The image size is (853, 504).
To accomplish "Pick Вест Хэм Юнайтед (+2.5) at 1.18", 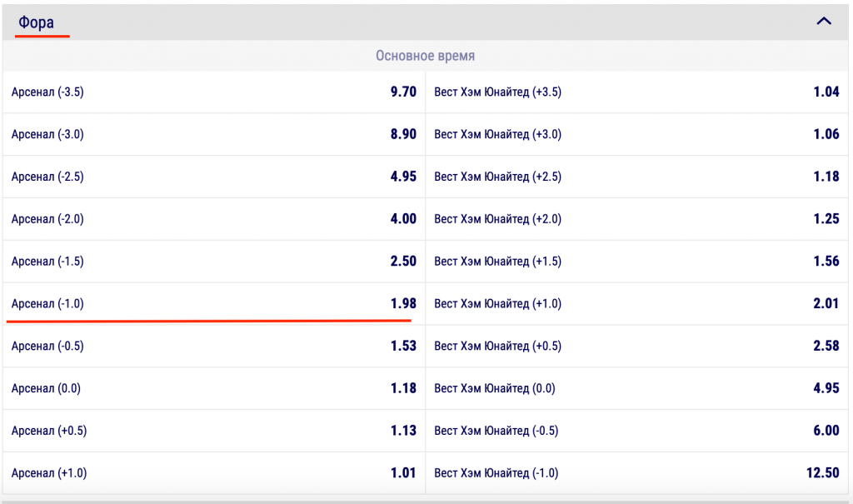I will [x=636, y=177].
